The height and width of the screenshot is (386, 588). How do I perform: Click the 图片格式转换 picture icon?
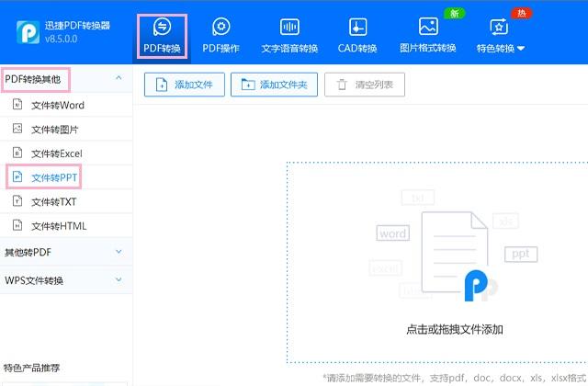pyautogui.click(x=428, y=27)
